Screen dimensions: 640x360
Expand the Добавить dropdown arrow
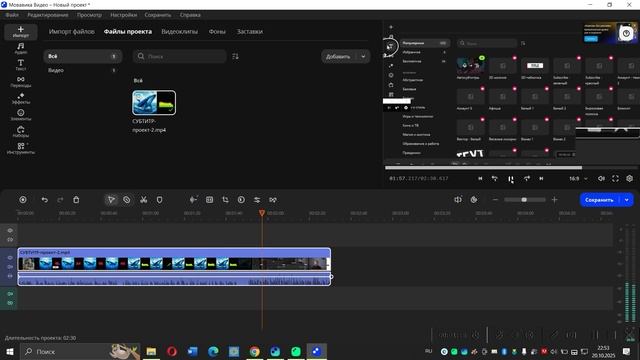point(363,56)
